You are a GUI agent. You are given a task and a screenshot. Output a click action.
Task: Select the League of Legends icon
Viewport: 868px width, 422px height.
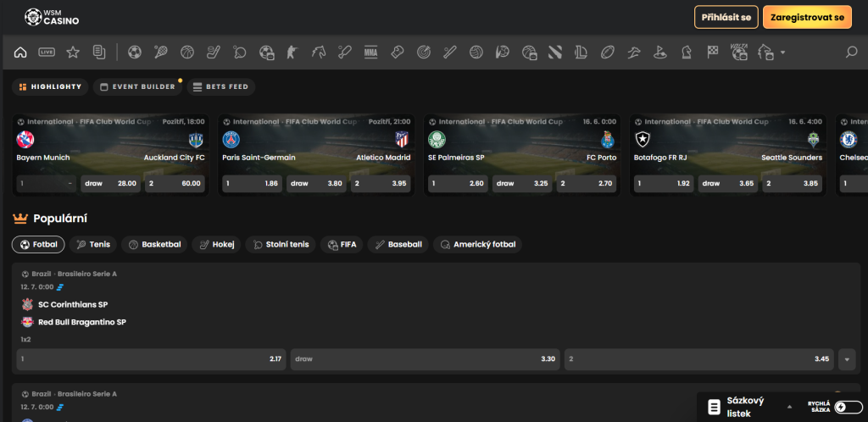click(x=581, y=53)
